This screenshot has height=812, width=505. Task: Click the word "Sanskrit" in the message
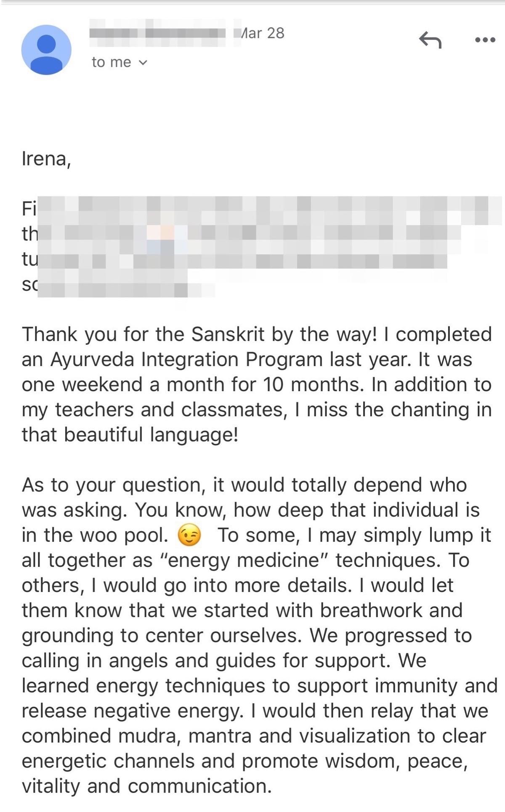(228, 334)
